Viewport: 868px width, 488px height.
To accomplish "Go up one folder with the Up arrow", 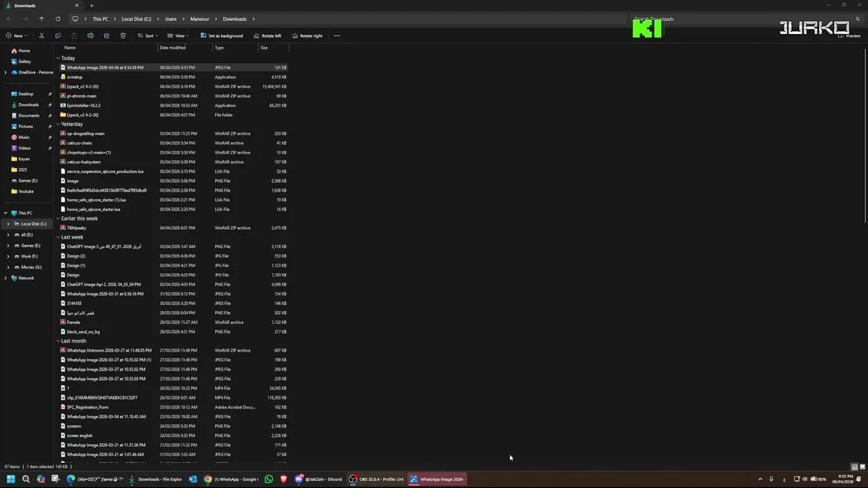I will pyautogui.click(x=41, y=19).
